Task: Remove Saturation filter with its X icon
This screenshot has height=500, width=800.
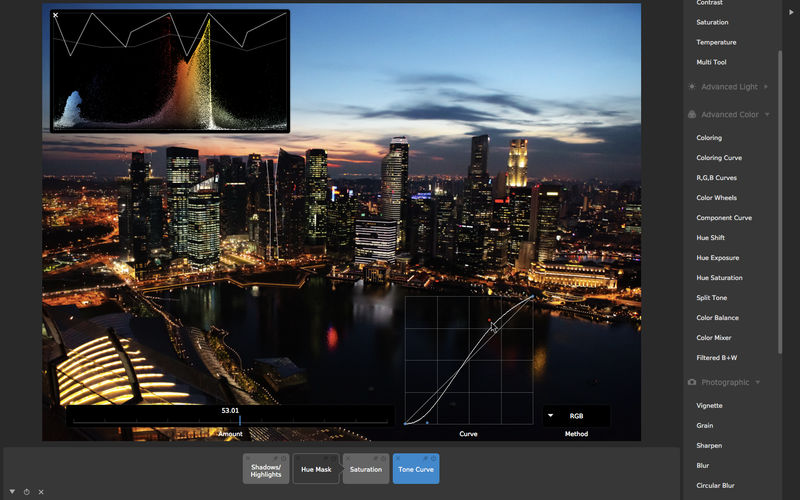Action: (348, 458)
